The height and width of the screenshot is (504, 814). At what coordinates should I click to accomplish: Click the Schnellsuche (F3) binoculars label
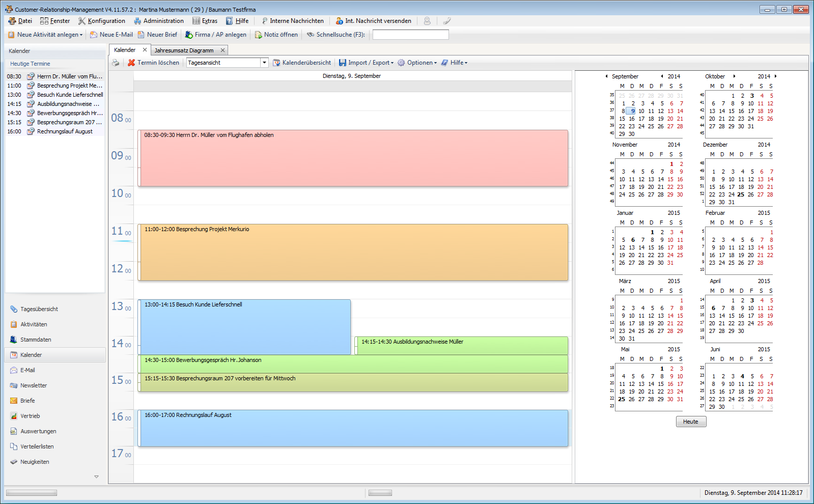336,35
